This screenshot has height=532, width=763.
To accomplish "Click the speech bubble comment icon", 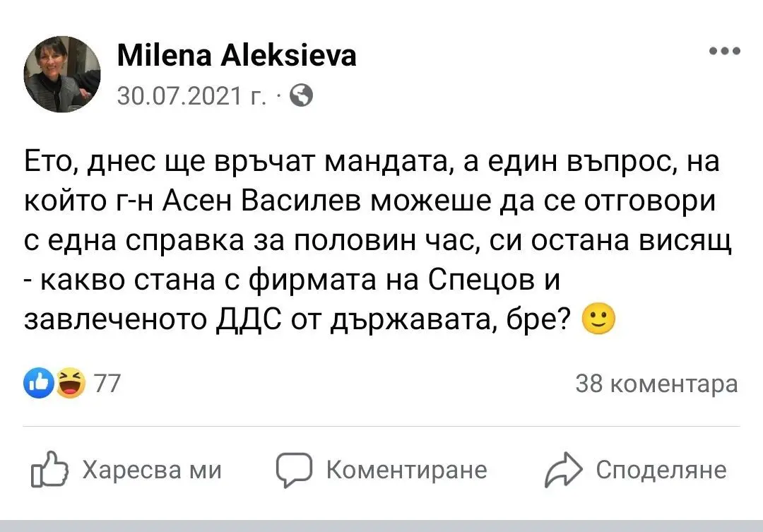I will pyautogui.click(x=294, y=470).
